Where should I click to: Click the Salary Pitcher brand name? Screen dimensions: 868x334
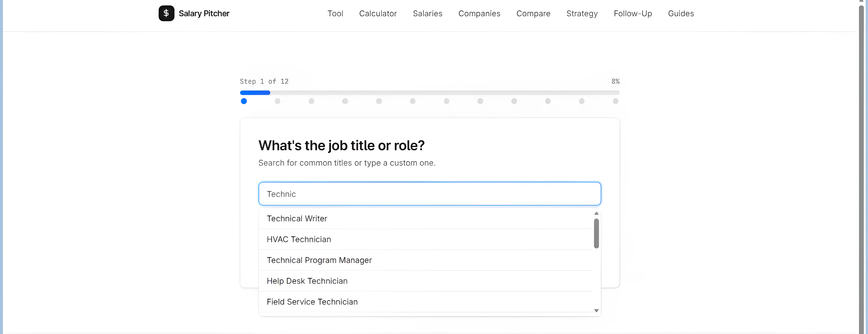(x=204, y=14)
